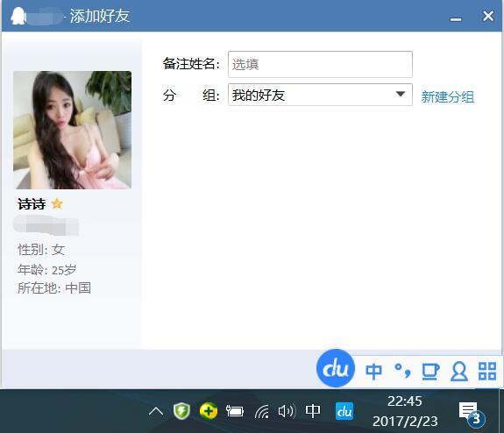
Task: Click the 新建分组 link
Action: 448,96
